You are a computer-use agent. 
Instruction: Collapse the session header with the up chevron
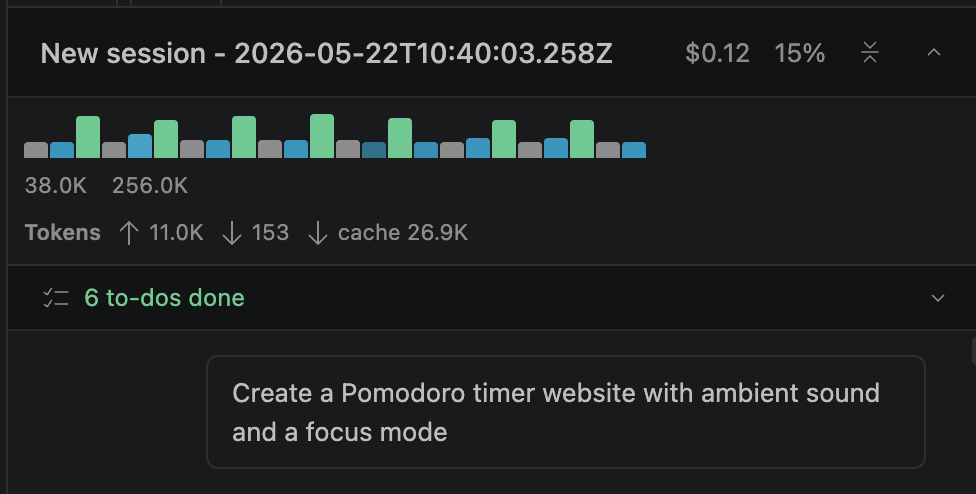934,53
